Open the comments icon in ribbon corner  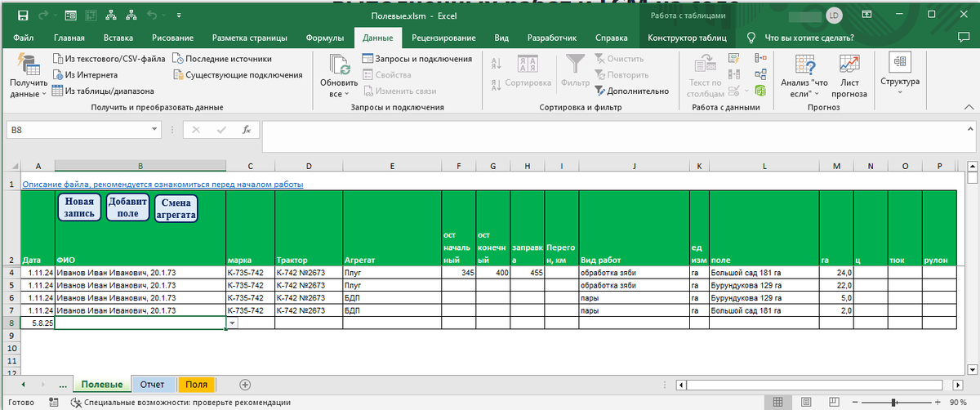(965, 38)
